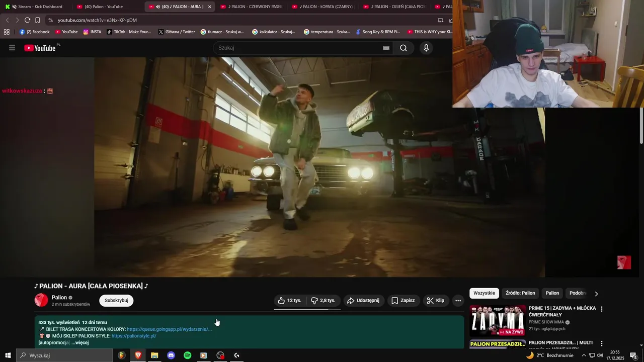The height and width of the screenshot is (362, 644).
Task: Open the queue.goingapp.pl ticket link
Action: [x=169, y=329]
